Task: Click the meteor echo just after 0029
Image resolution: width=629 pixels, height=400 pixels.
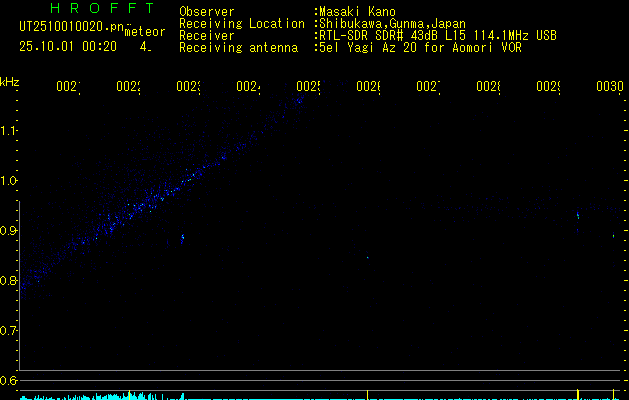Action: click(x=578, y=216)
